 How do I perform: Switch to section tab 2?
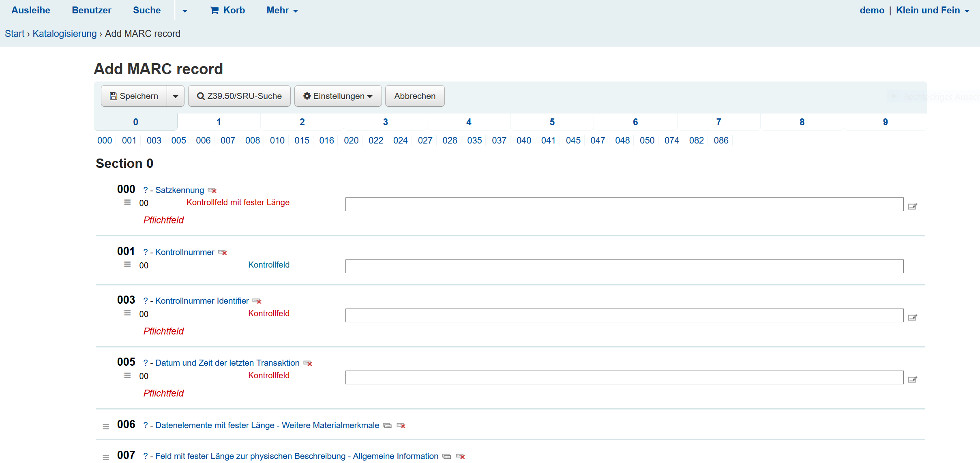point(302,122)
